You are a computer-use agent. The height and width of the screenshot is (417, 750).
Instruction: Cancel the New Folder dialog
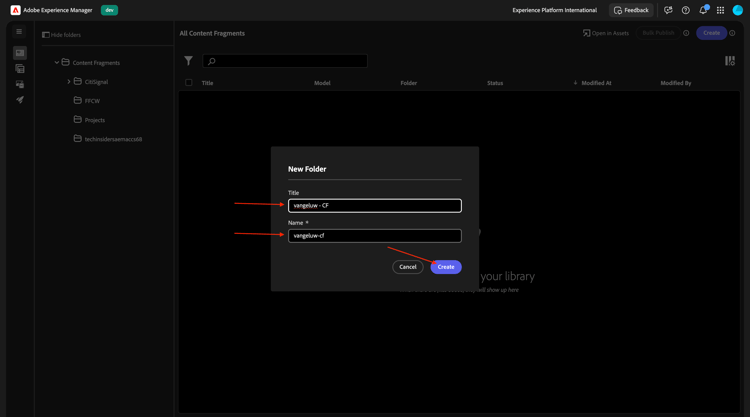tap(408, 267)
